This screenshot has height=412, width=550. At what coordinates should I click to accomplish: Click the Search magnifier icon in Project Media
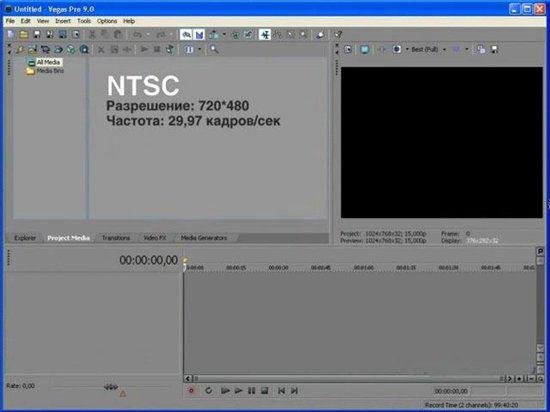click(214, 49)
